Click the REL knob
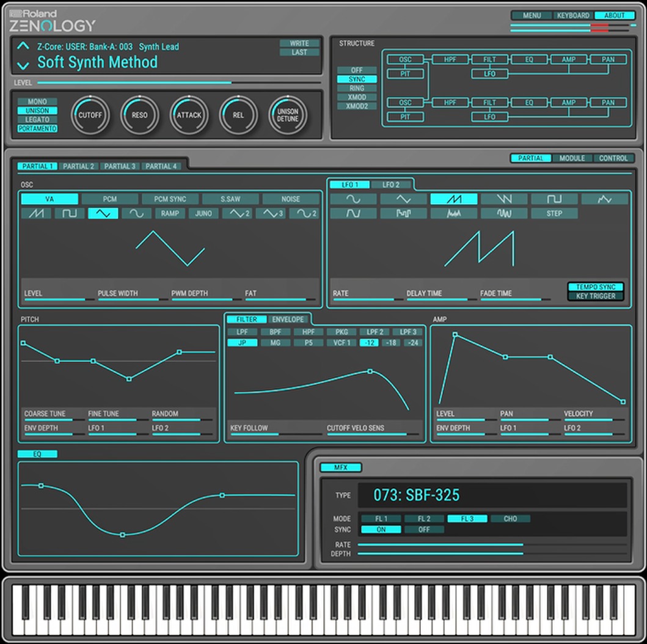 pyautogui.click(x=238, y=115)
